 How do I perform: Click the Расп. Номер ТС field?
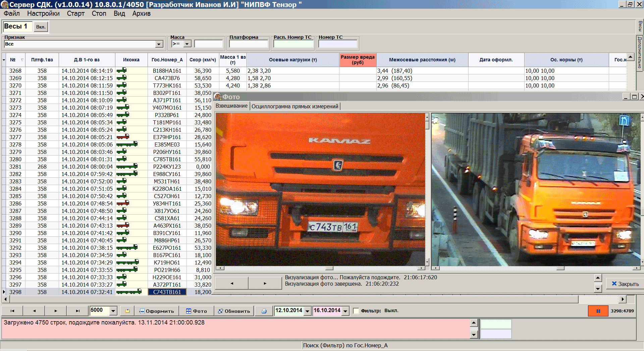(x=293, y=44)
